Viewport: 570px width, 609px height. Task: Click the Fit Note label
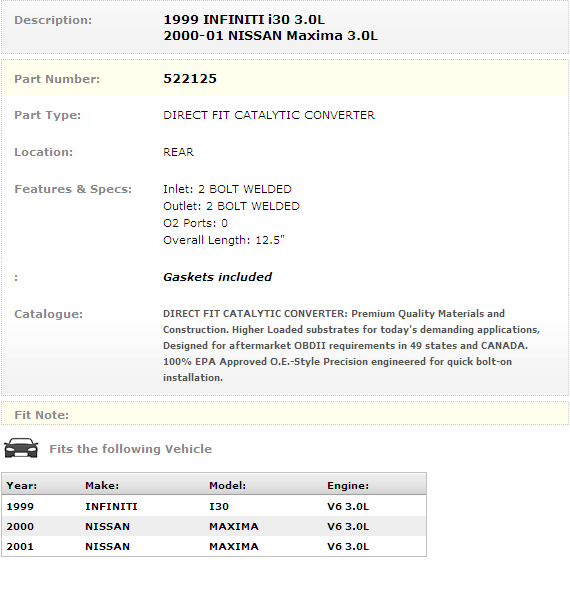point(42,415)
